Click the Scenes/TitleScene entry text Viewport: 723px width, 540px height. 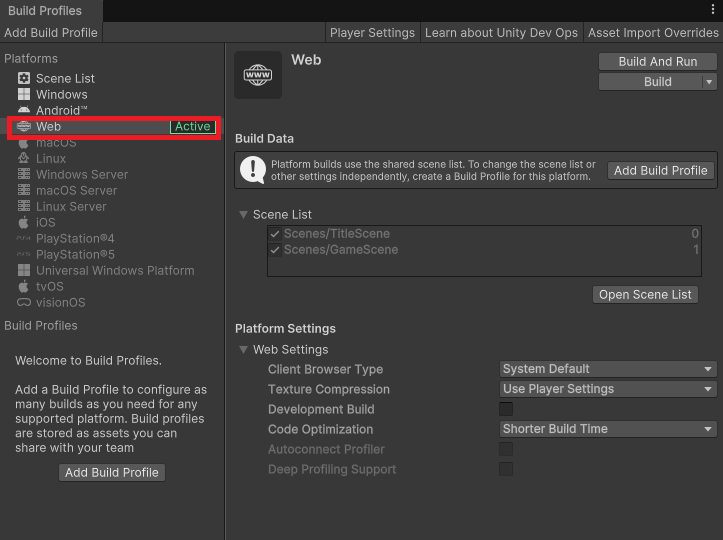pyautogui.click(x=337, y=234)
